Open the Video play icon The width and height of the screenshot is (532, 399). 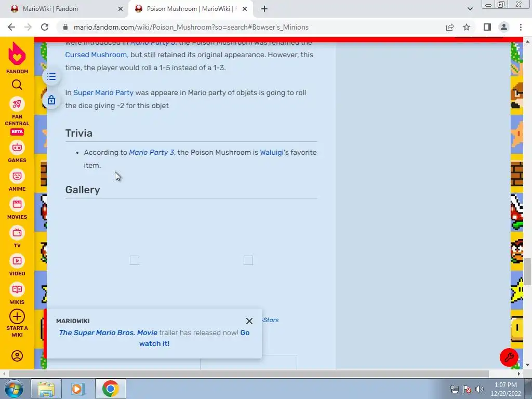click(17, 261)
